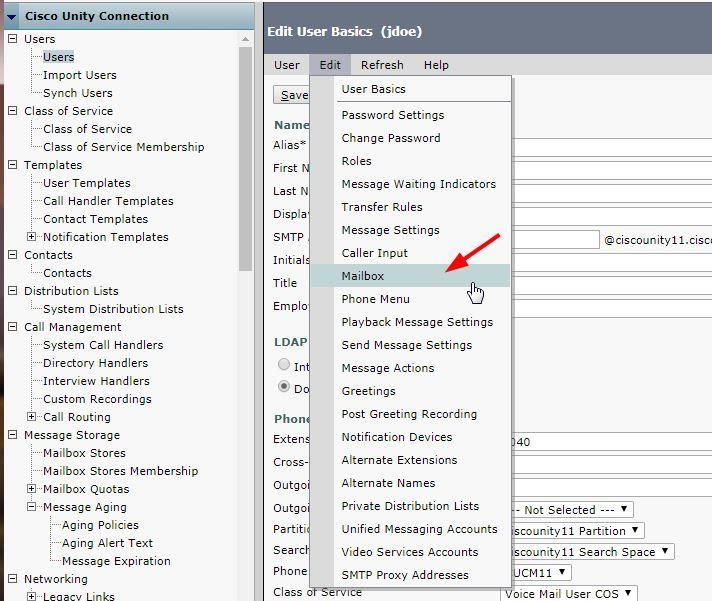Open Synch Users in the tree
The height and width of the screenshot is (601, 712).
78,93
